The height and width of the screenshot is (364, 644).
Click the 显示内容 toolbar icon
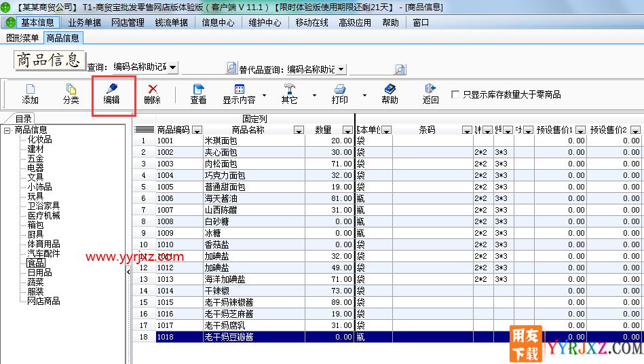(239, 89)
